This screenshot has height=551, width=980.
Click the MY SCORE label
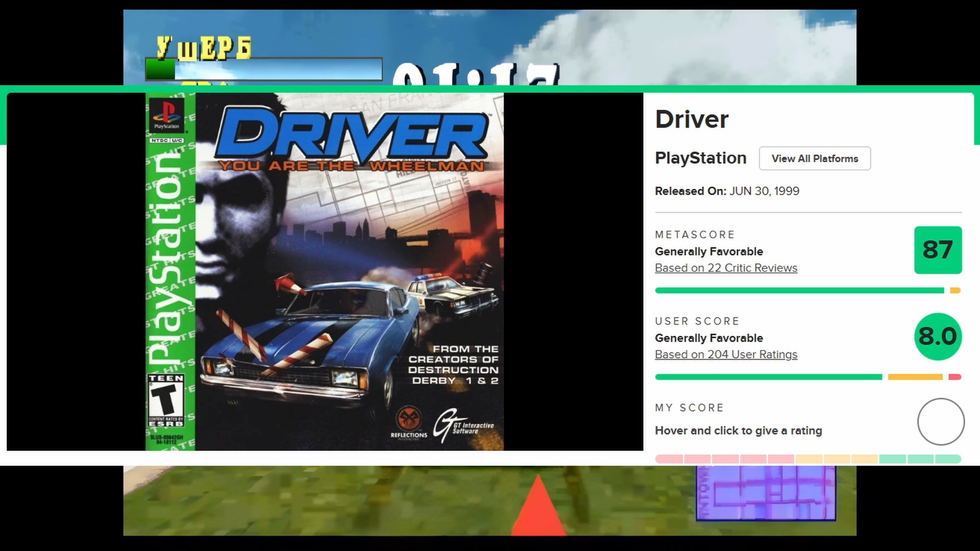point(689,408)
